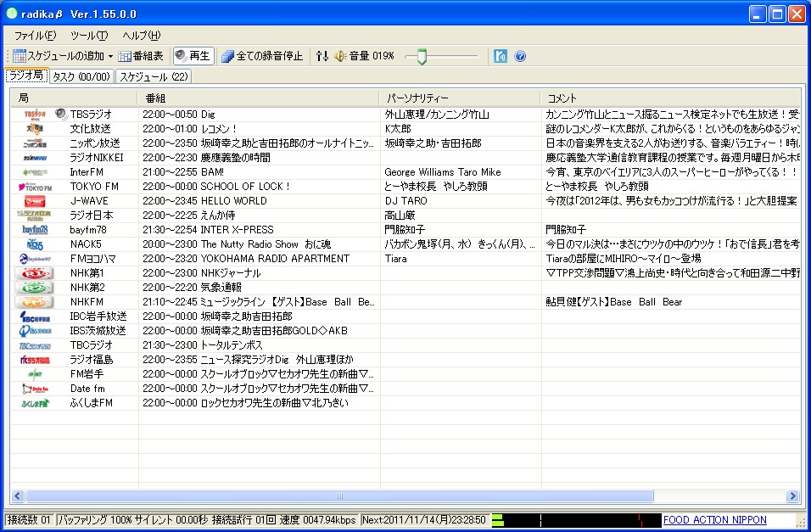Open the FOOD ACTION NIPPON link
The width and height of the screenshot is (811, 532).
(715, 519)
